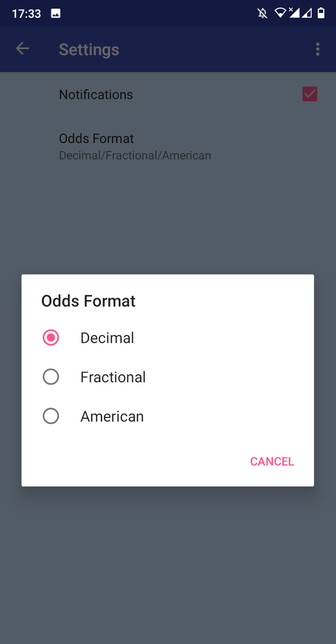This screenshot has height=644, width=336.
Task: Tap the battery icon
Action: (321, 13)
